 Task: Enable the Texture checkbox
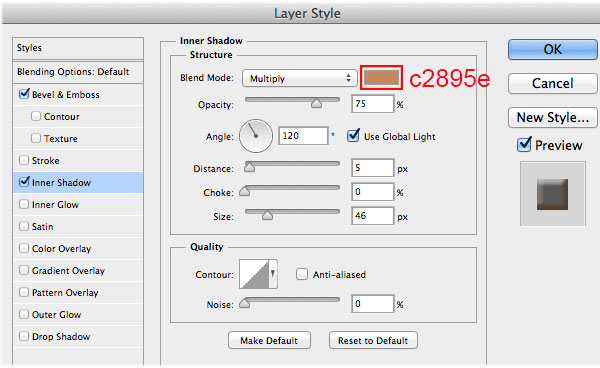[x=36, y=138]
